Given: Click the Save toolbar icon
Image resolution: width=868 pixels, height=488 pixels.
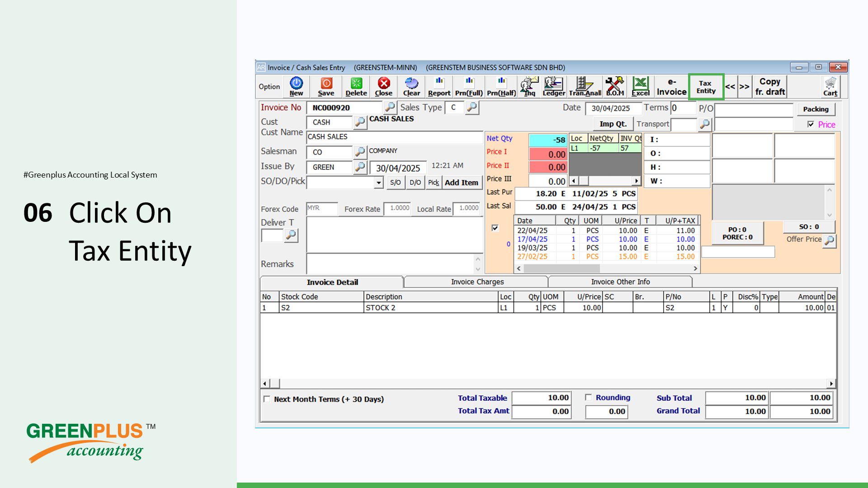Looking at the screenshot, I should coord(326,86).
